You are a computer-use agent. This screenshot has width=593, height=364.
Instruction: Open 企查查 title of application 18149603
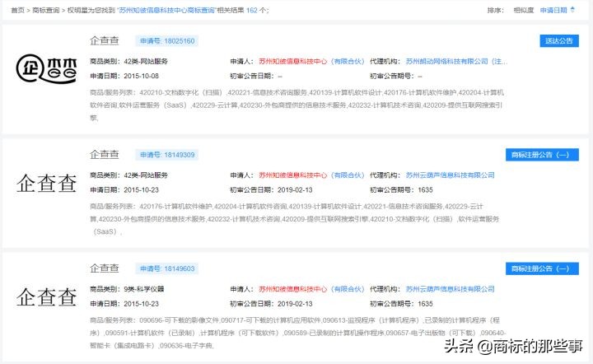tap(105, 268)
